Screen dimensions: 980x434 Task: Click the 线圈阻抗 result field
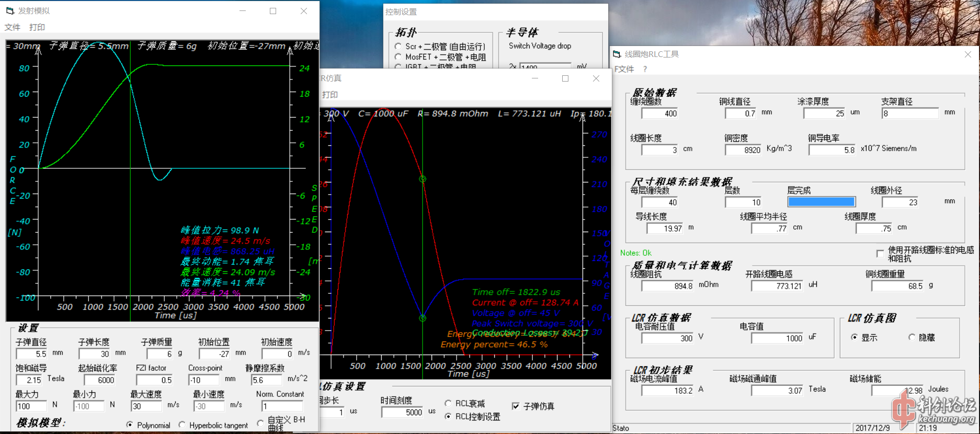point(667,286)
